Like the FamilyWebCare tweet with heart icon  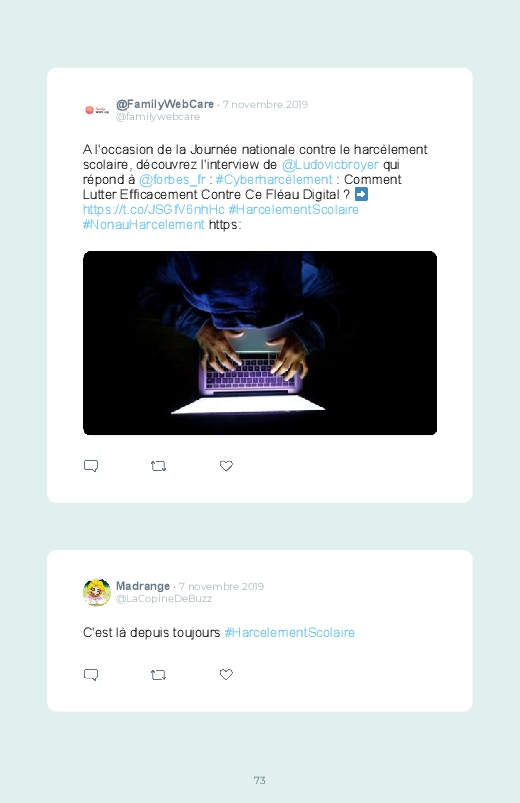pyautogui.click(x=226, y=466)
